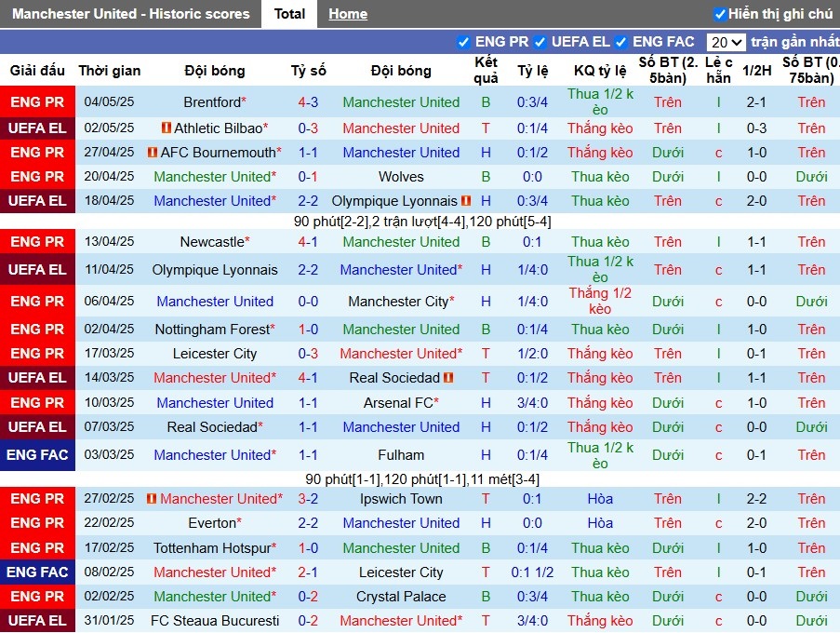The width and height of the screenshot is (840, 633).
Task: Click the 0-2 score against Crystal Palace
Action: click(308, 597)
